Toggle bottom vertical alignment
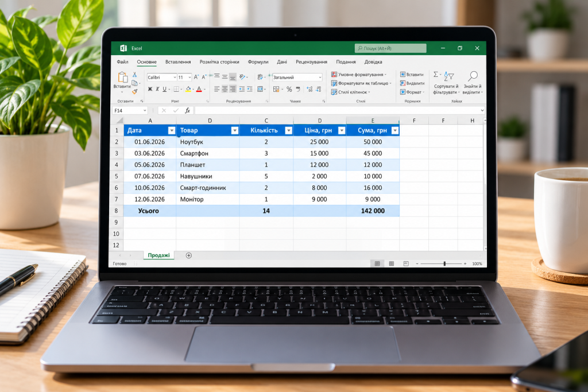The height and width of the screenshot is (392, 588). (233, 77)
